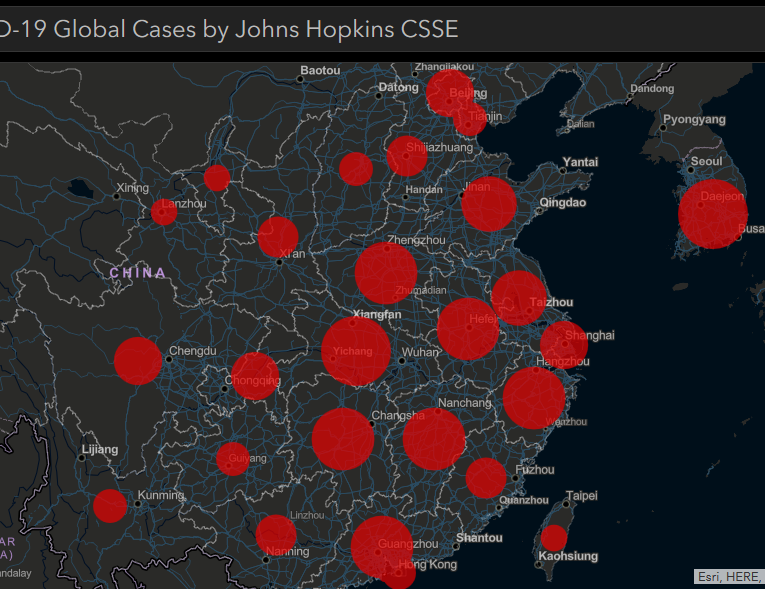Select the red circle on Taiwan island
765x589 pixels.
554,538
